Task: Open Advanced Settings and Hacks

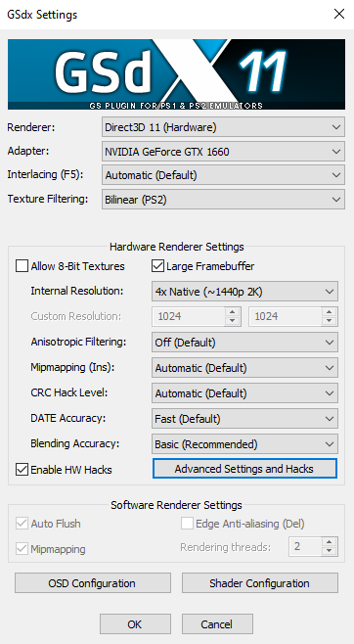Action: click(x=244, y=469)
